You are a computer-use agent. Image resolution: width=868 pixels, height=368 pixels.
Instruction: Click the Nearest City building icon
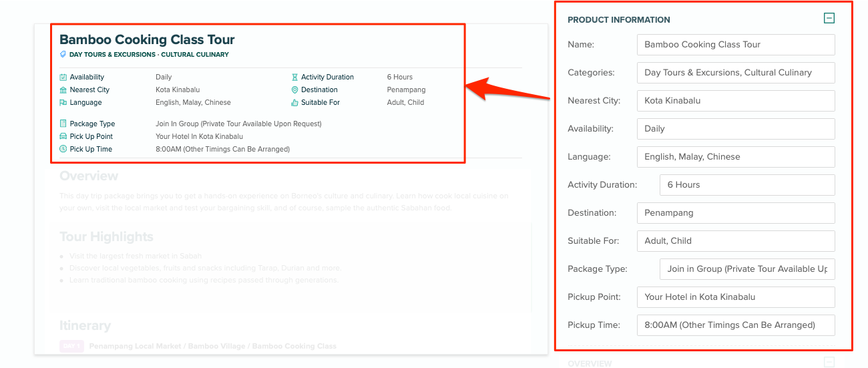[63, 89]
